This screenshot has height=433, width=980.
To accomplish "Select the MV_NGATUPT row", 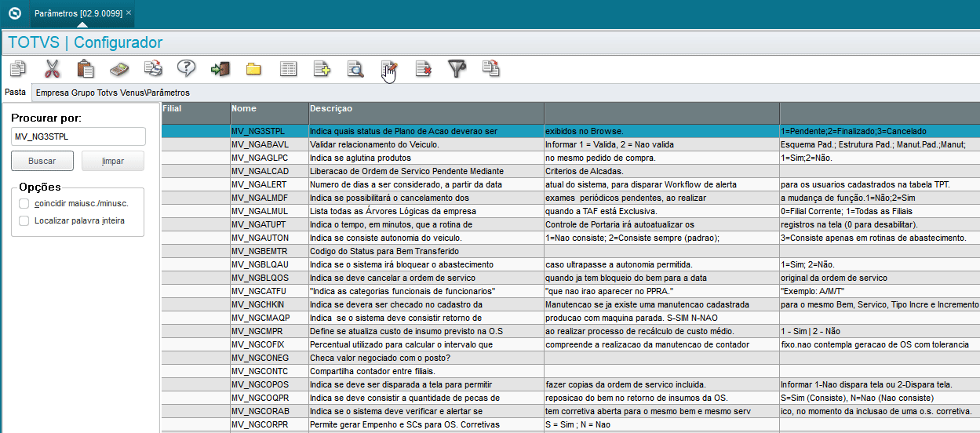I will (570, 224).
